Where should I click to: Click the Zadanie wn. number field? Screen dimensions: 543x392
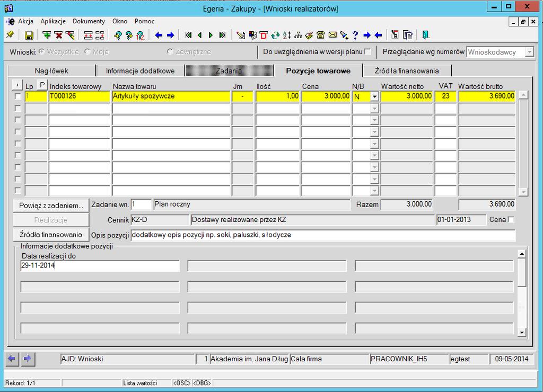141,204
